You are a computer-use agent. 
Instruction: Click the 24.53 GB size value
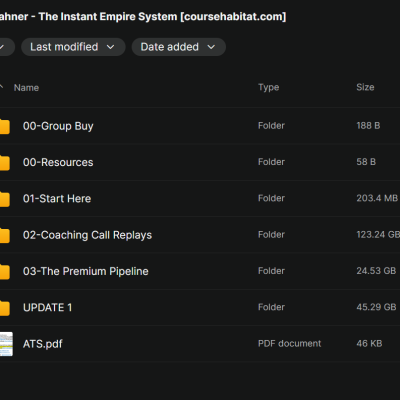(x=376, y=271)
